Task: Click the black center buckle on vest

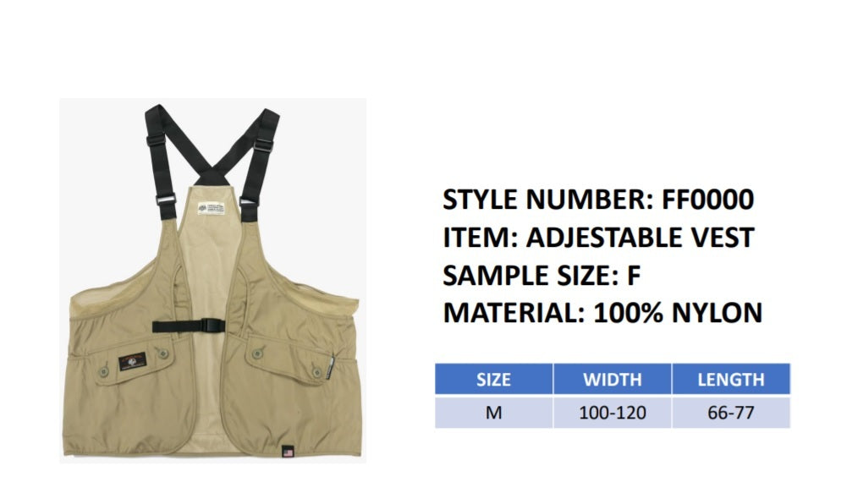Action: (212, 326)
